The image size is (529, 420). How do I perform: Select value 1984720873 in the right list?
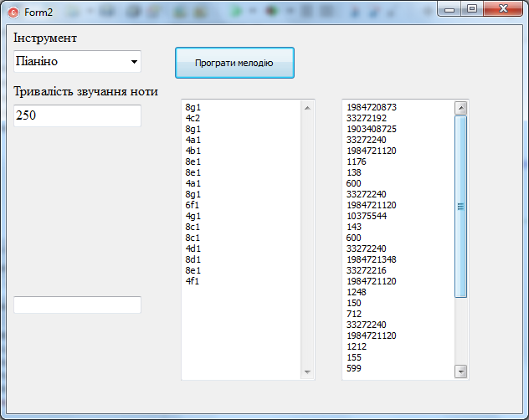372,107
